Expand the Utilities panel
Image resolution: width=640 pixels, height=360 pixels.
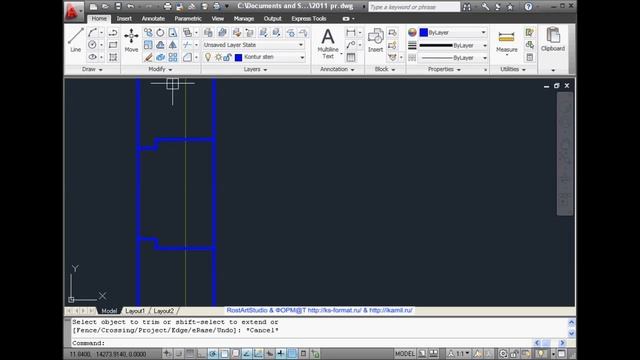click(513, 69)
